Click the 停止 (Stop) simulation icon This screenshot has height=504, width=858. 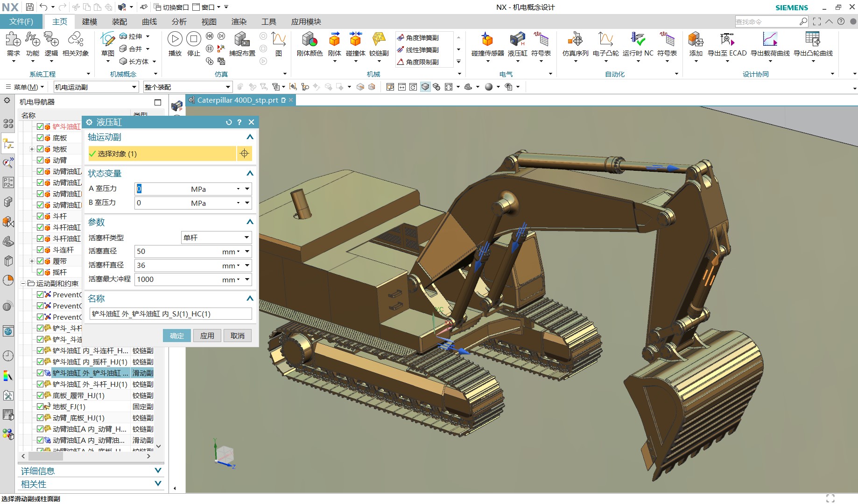[x=193, y=39]
